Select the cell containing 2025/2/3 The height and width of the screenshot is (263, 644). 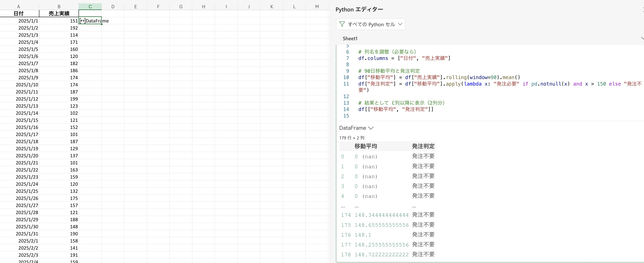coord(19,255)
